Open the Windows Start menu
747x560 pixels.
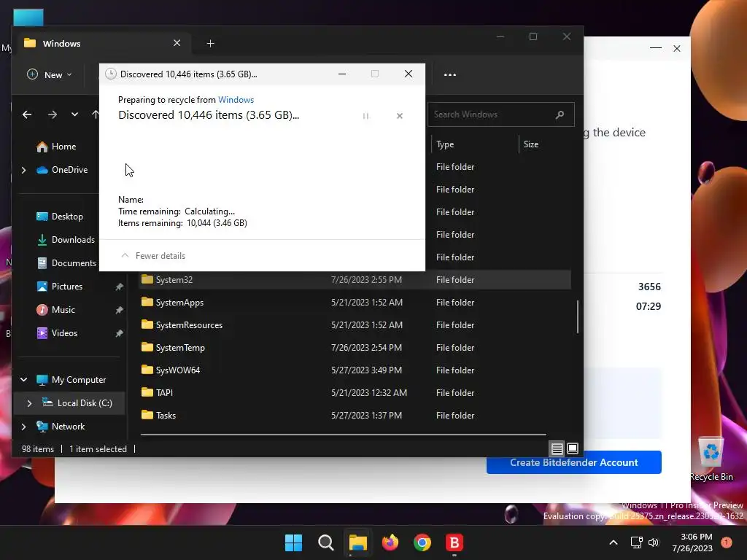(x=293, y=542)
